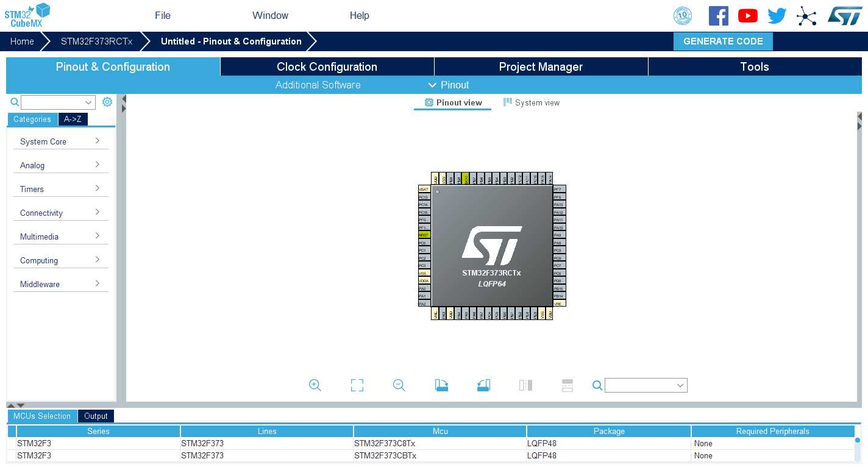Expand the Analog category
868x470 pixels.
(x=61, y=165)
